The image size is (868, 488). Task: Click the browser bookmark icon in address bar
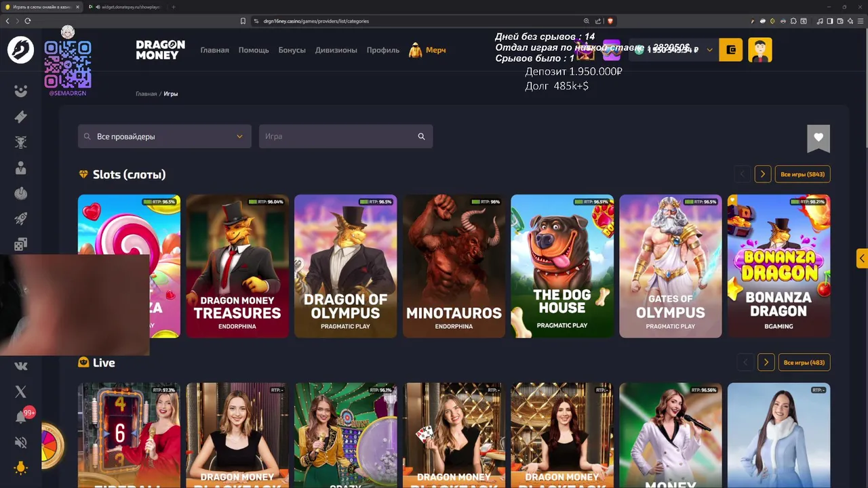[x=243, y=21]
